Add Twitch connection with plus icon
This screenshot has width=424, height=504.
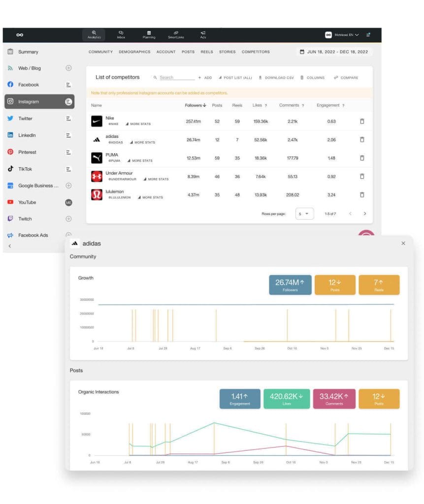68,219
